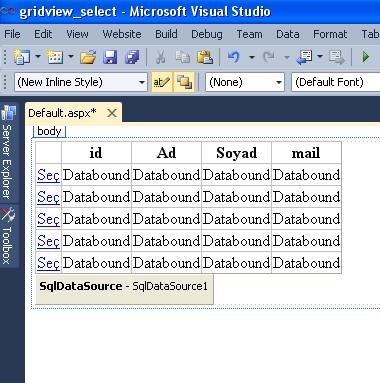The image size is (380, 383).
Task: Select the SqlDataSource1 control
Action: tap(124, 289)
